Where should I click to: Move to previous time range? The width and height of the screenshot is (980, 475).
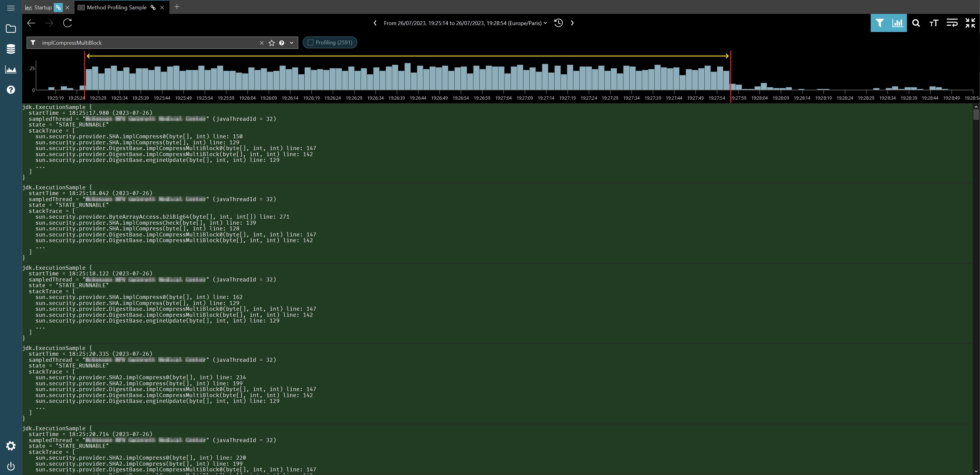pyautogui.click(x=375, y=23)
